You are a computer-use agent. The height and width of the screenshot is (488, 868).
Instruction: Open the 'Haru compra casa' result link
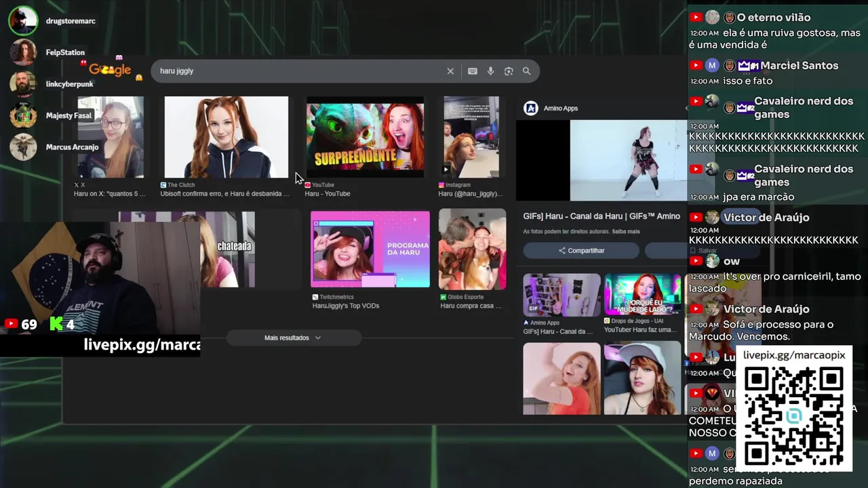[x=471, y=306]
